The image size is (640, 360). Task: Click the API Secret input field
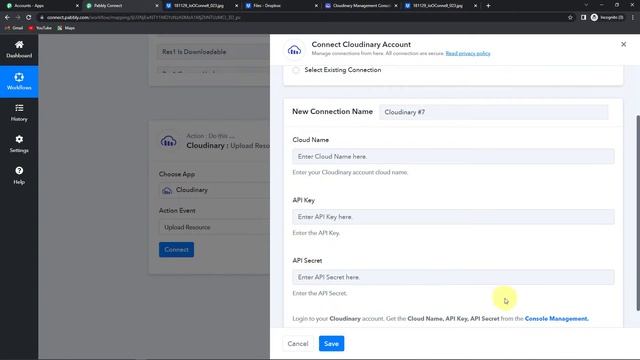coord(453,277)
